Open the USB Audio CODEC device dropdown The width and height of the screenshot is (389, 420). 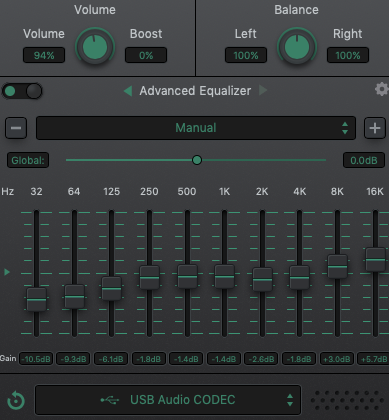pos(168,400)
